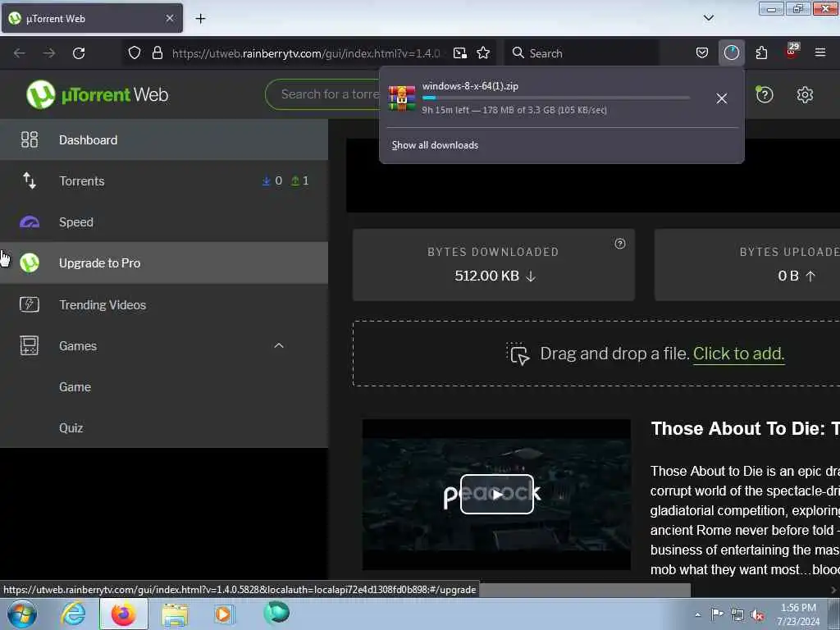Open µTorrent settings gear icon
The image size is (840, 630).
805,95
